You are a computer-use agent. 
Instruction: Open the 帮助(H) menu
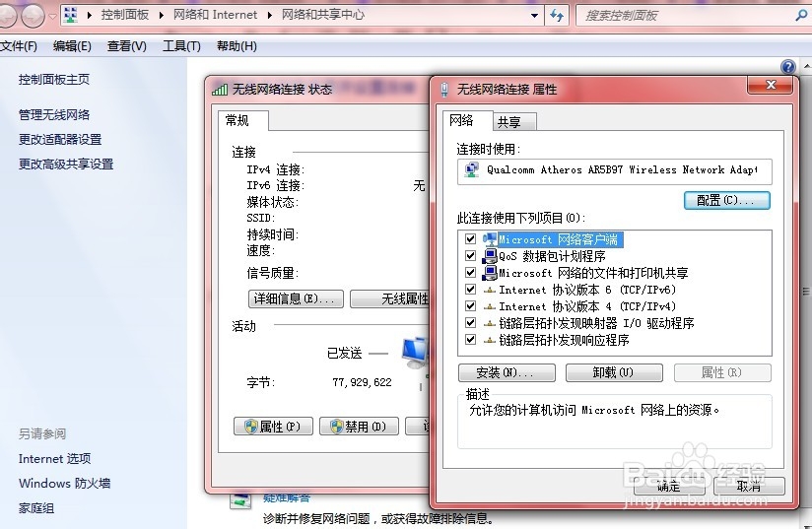(x=237, y=46)
